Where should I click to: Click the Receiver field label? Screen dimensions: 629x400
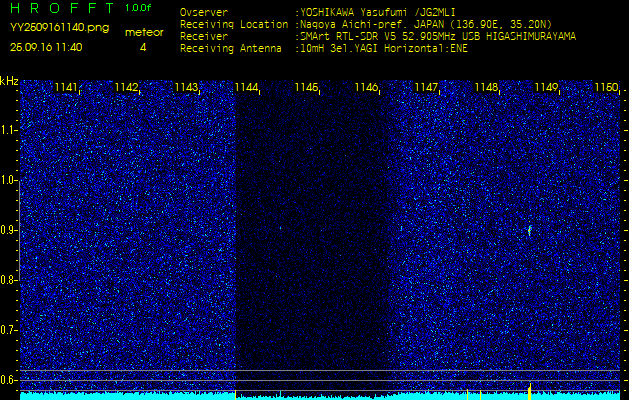[x=204, y=37]
